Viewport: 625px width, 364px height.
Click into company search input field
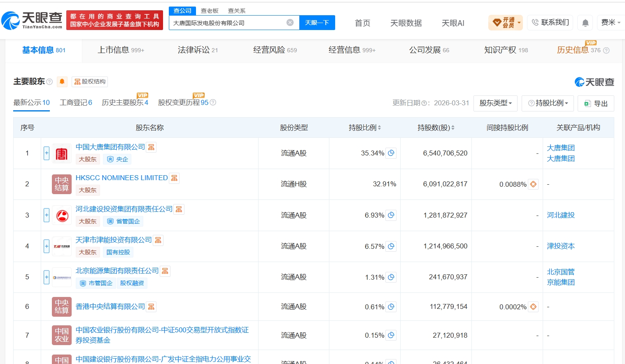(229, 23)
